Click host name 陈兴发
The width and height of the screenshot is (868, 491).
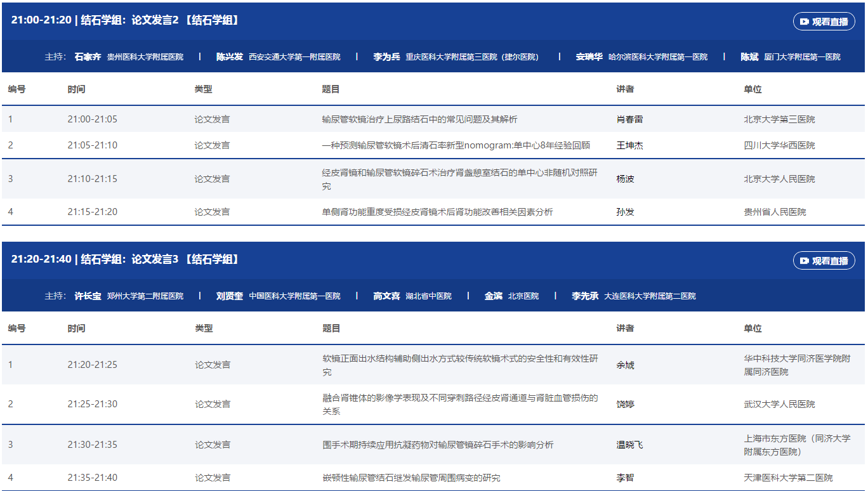(x=230, y=57)
